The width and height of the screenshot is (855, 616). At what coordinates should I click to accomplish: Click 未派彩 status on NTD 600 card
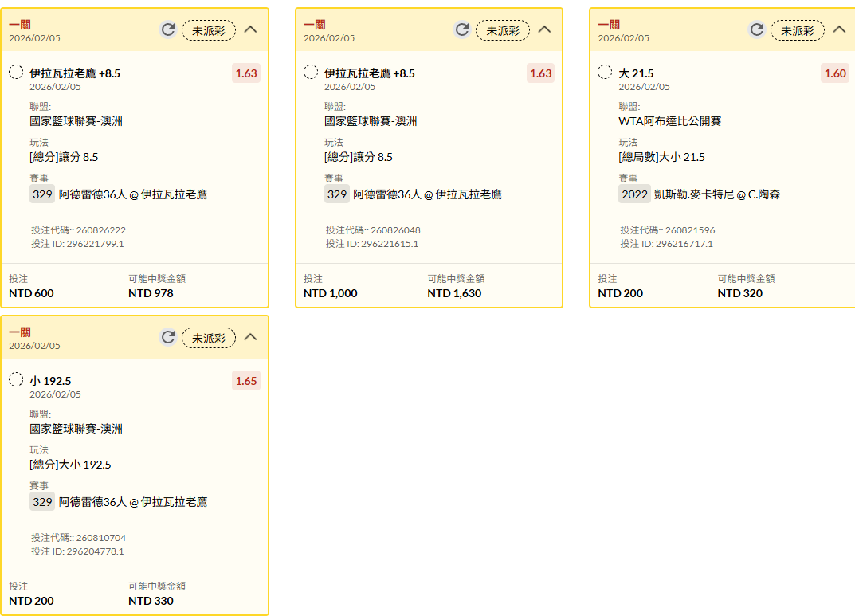coord(209,30)
